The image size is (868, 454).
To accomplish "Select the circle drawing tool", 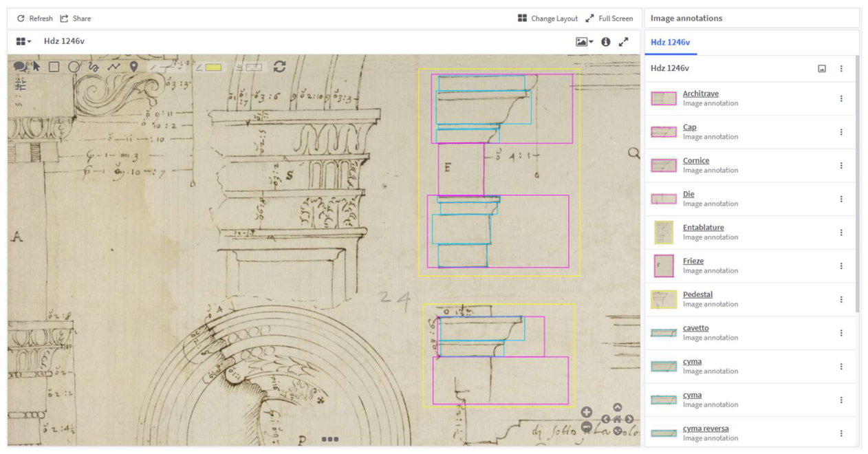I will click(x=74, y=67).
